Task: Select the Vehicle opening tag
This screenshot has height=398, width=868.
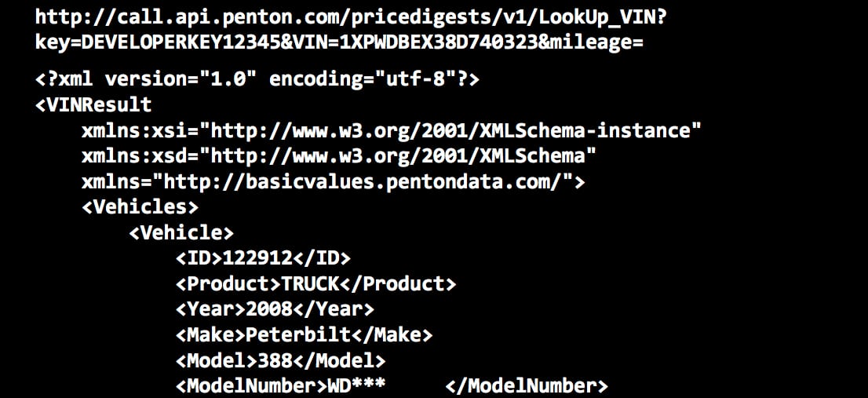Action: (181, 232)
